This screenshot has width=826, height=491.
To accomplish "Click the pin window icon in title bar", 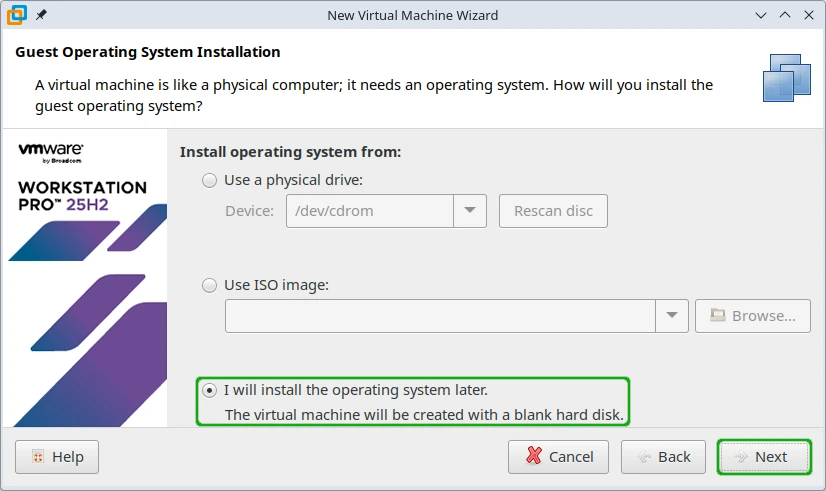I will pos(41,16).
